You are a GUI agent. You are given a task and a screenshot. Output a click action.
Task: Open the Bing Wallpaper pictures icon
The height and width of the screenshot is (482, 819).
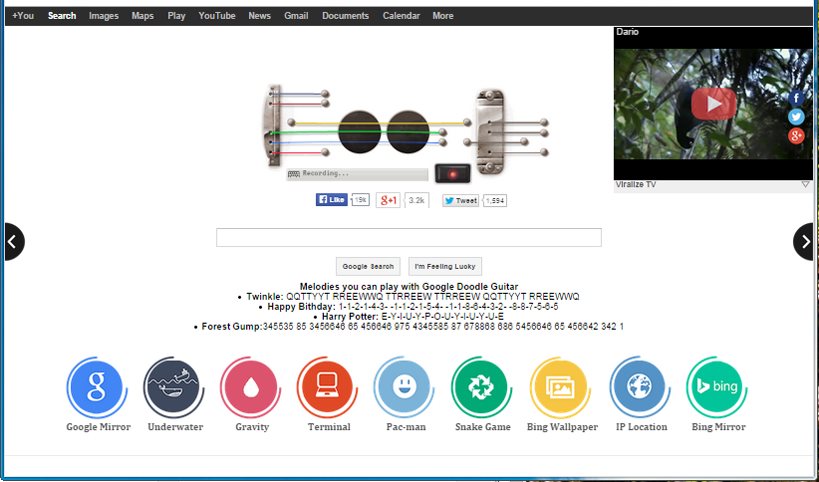[x=559, y=387]
